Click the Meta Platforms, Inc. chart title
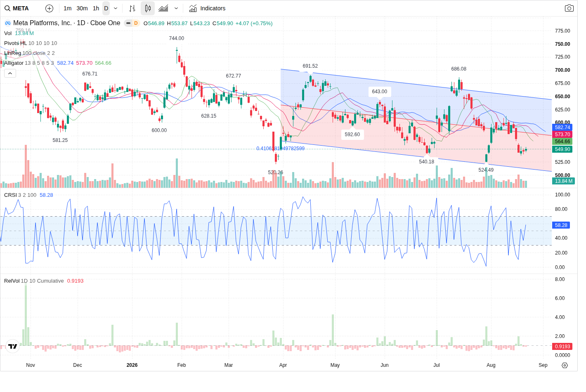586x392 pixels. (67, 23)
